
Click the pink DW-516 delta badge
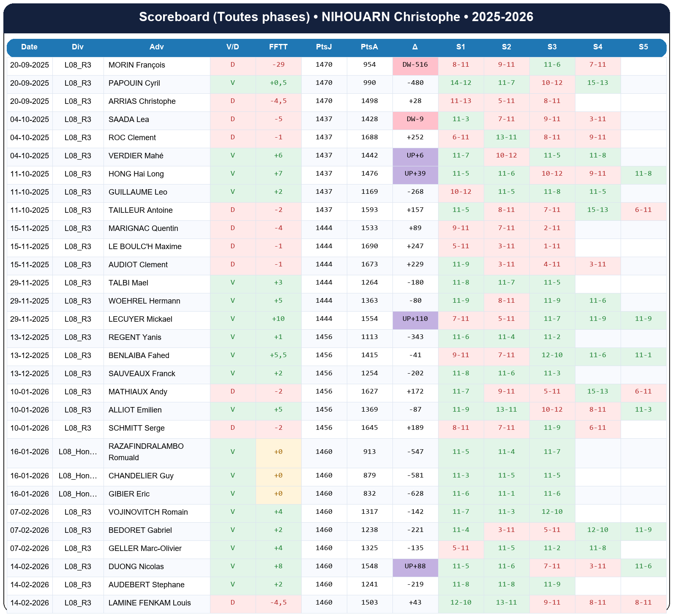[x=415, y=65]
